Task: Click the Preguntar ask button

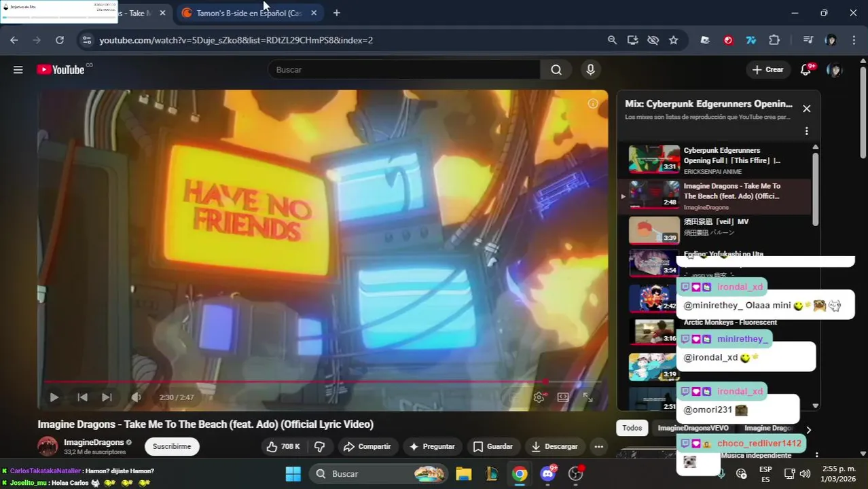Action: [x=433, y=446]
